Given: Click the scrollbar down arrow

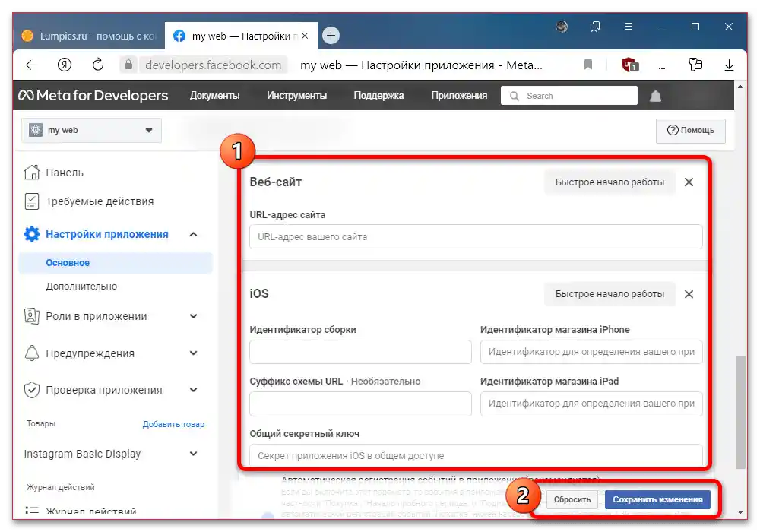Looking at the screenshot, I should 740,511.
